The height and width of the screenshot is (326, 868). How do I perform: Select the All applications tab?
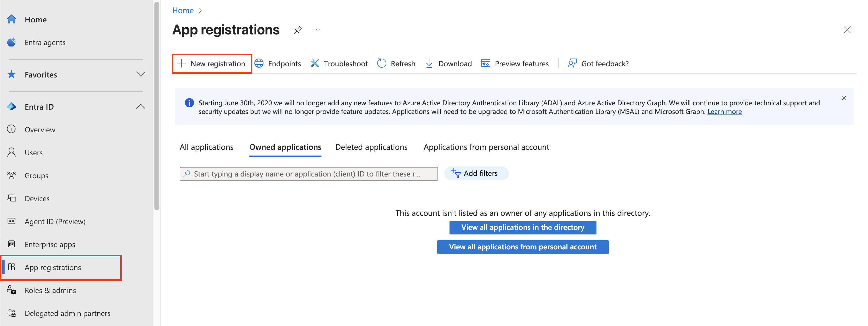[x=207, y=147]
